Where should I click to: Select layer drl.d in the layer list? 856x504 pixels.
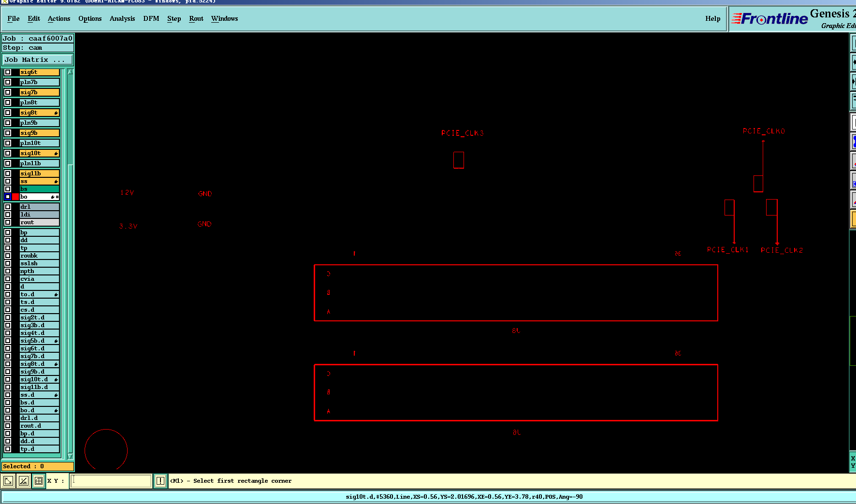point(39,418)
